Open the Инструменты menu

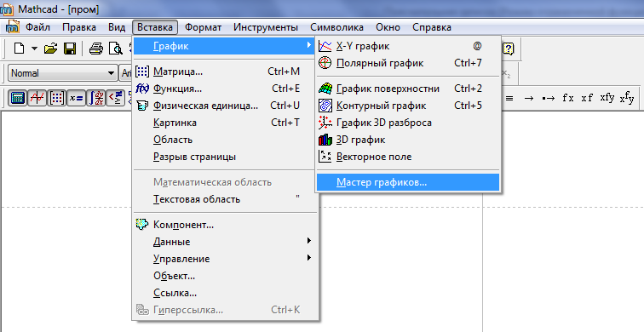click(x=266, y=27)
